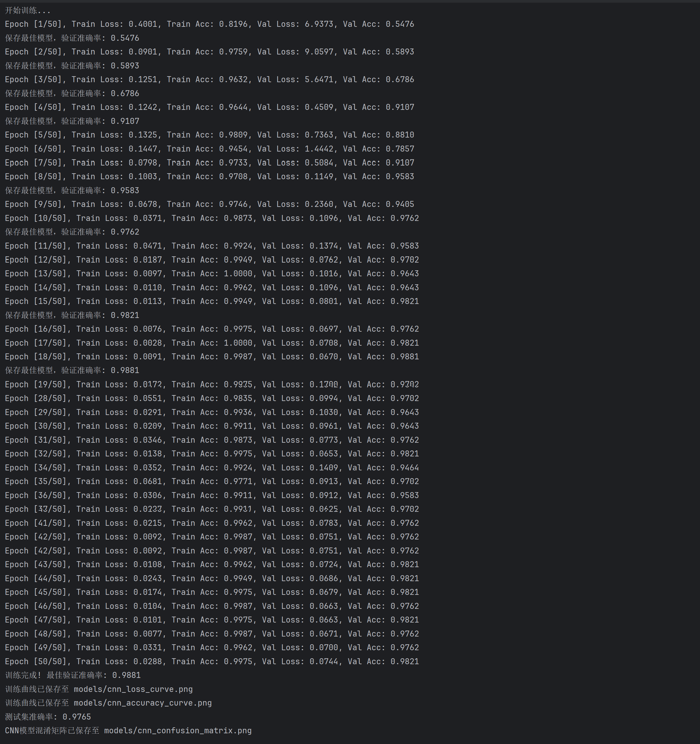700x744 pixels.
Task: Click the 保存最佳模型 line showing 0.5476
Action: [x=72, y=38]
